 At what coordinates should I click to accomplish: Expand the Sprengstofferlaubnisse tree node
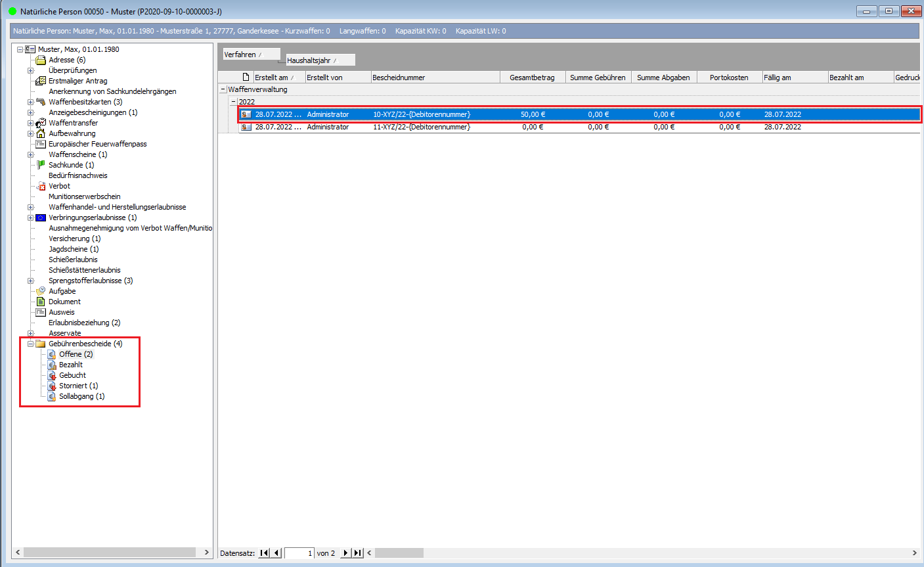pyautogui.click(x=30, y=281)
